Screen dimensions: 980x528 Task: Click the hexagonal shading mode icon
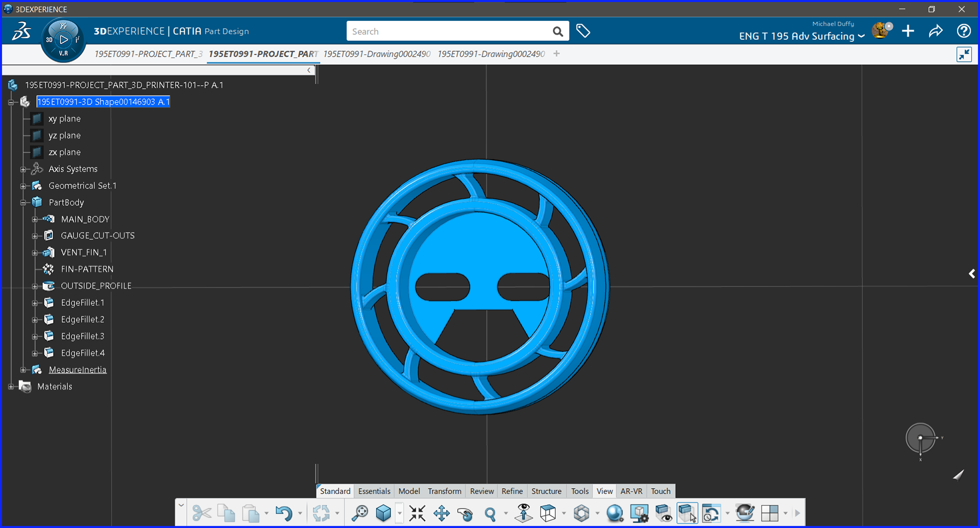581,513
